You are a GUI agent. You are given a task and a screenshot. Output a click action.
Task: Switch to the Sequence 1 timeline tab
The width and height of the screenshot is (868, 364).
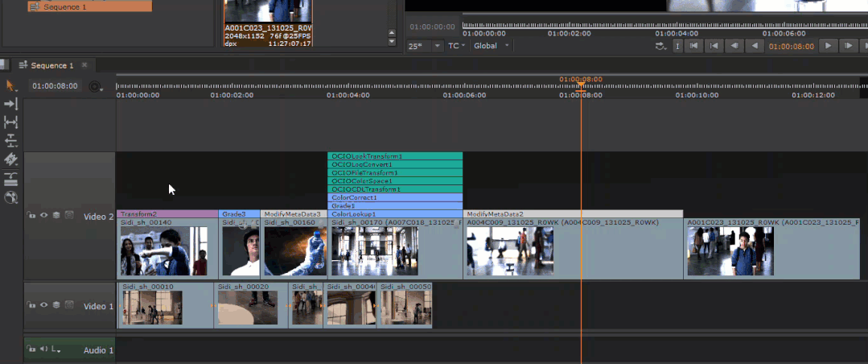[51, 65]
